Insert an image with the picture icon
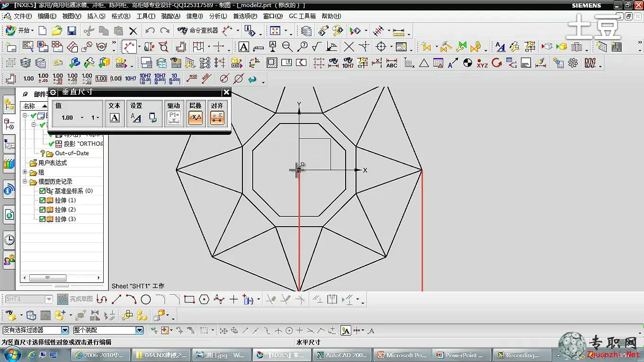This screenshot has width=644, height=362. tap(401, 47)
